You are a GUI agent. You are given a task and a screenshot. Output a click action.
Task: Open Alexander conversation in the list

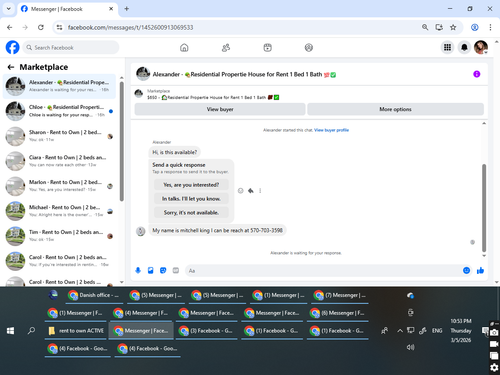[59, 86]
